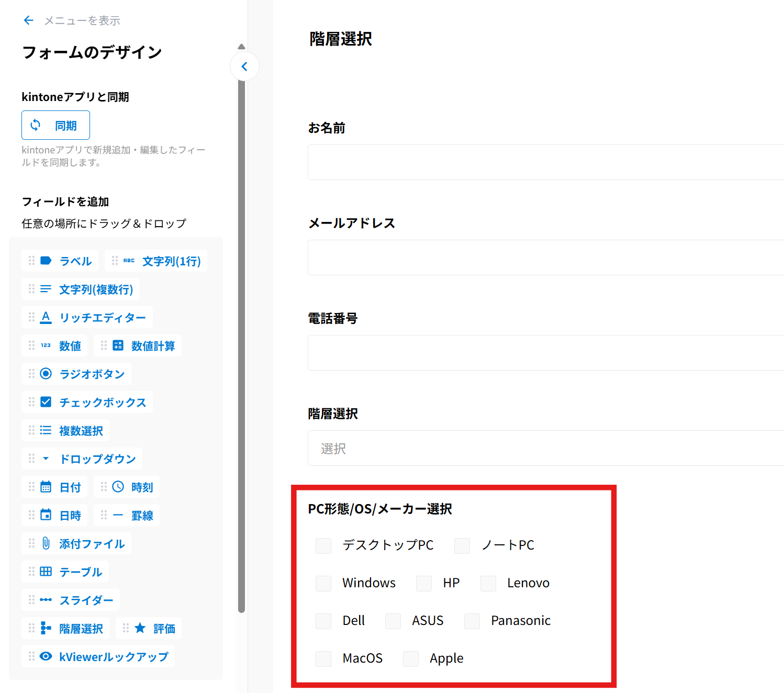The height and width of the screenshot is (693, 784).
Task: Select the ドロップダウン arrow icon
Action: pyautogui.click(x=46, y=459)
